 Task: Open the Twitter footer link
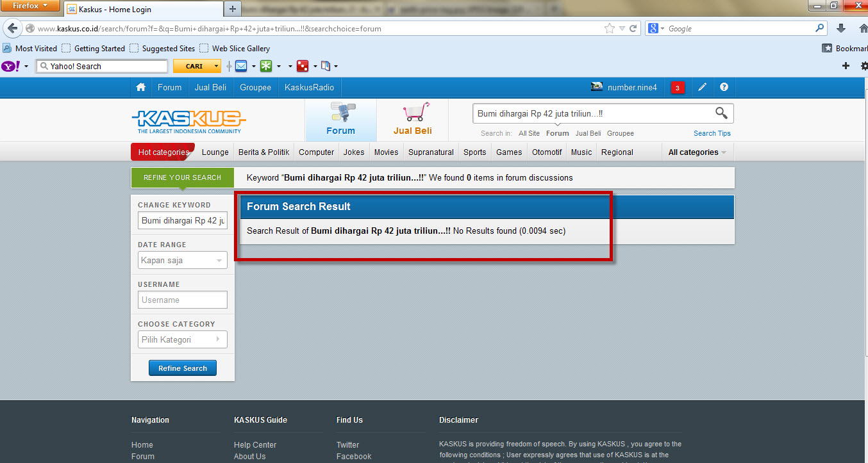click(x=348, y=445)
